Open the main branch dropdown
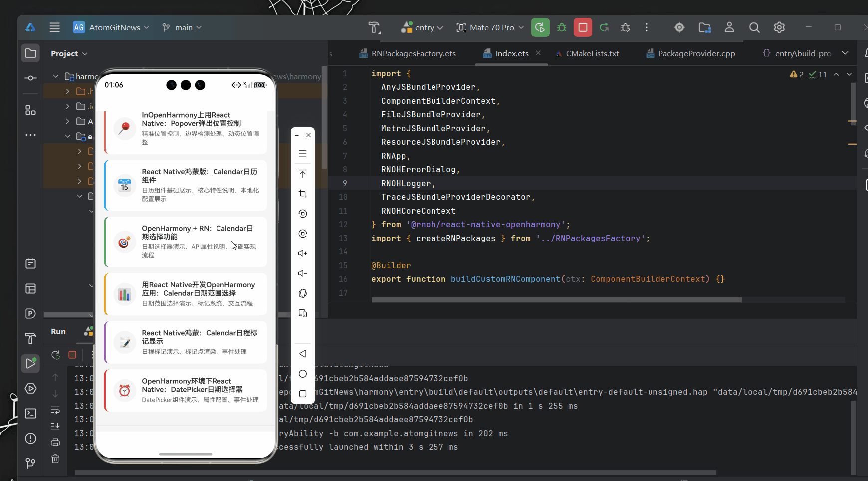The image size is (868, 481). pos(182,27)
